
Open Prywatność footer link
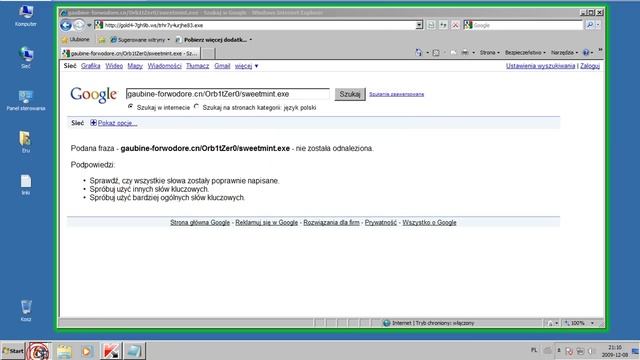click(x=381, y=222)
